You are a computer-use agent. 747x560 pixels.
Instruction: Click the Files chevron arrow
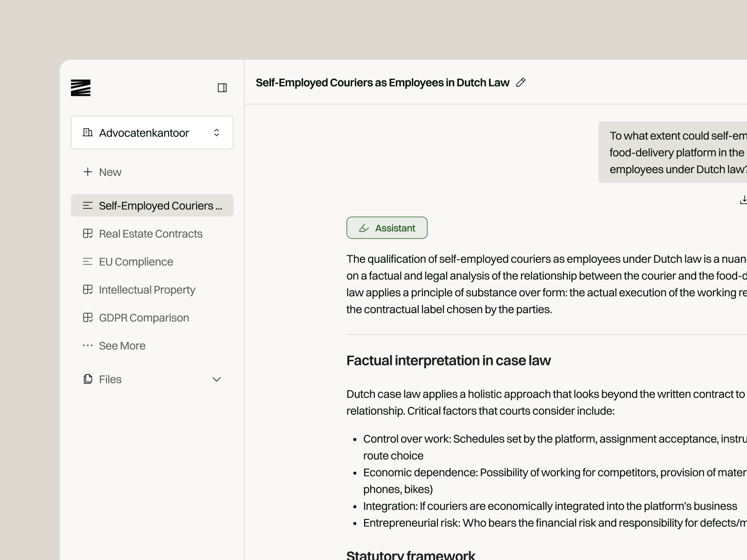click(217, 379)
